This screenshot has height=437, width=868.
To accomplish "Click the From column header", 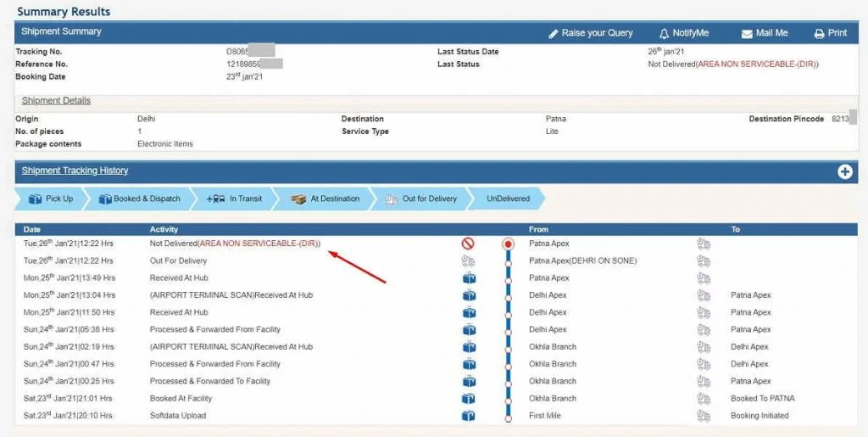I will coord(538,229).
